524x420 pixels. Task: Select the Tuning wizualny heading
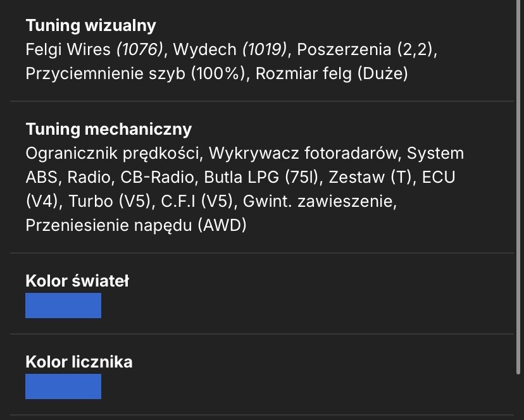(91, 25)
